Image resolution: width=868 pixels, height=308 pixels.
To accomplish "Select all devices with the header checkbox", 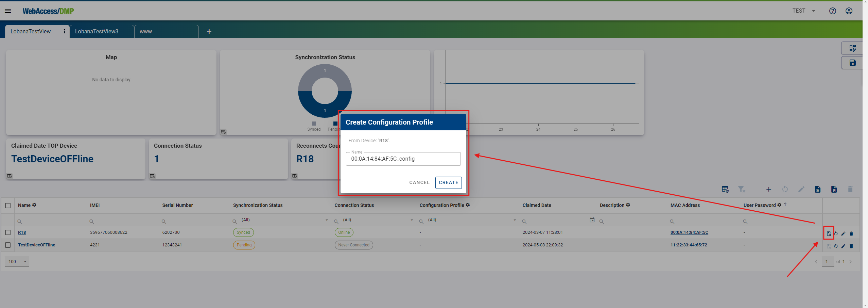I will pyautogui.click(x=7, y=205).
